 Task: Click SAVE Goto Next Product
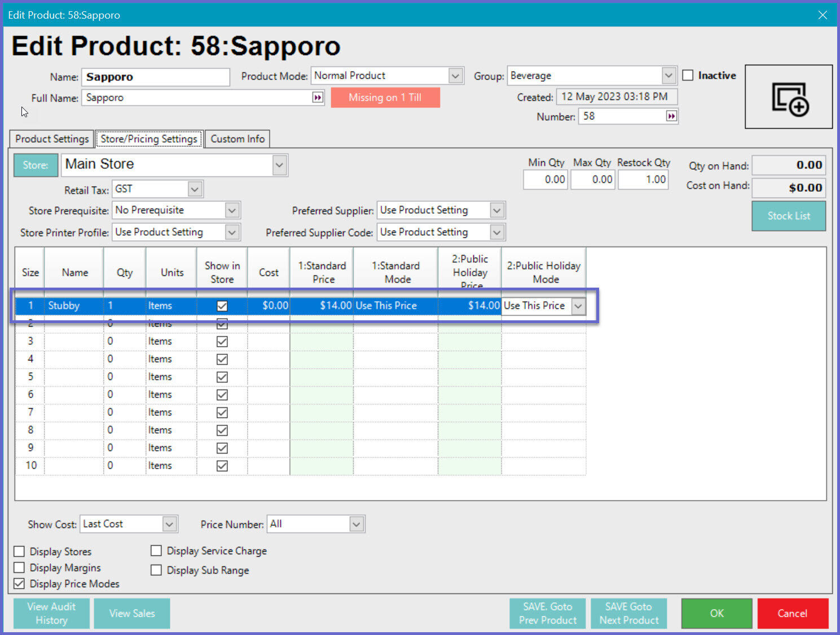tap(629, 614)
